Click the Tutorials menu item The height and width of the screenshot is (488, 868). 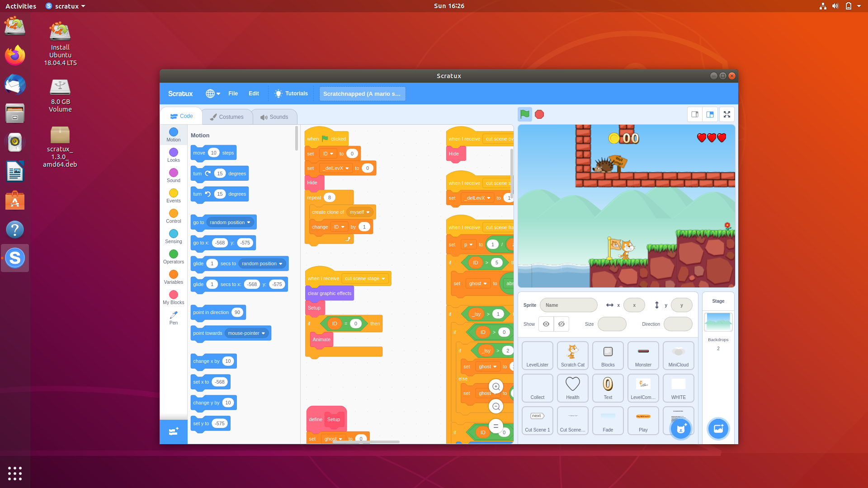click(x=291, y=94)
